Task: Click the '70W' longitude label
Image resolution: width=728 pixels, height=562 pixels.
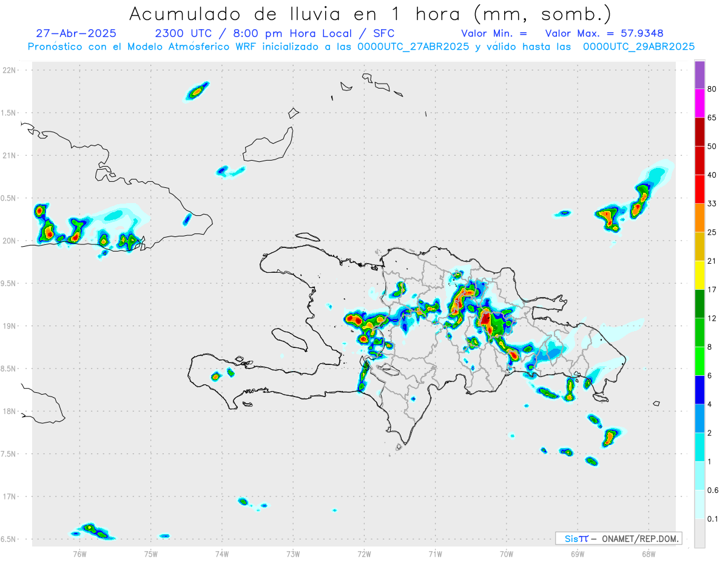Action: click(507, 554)
